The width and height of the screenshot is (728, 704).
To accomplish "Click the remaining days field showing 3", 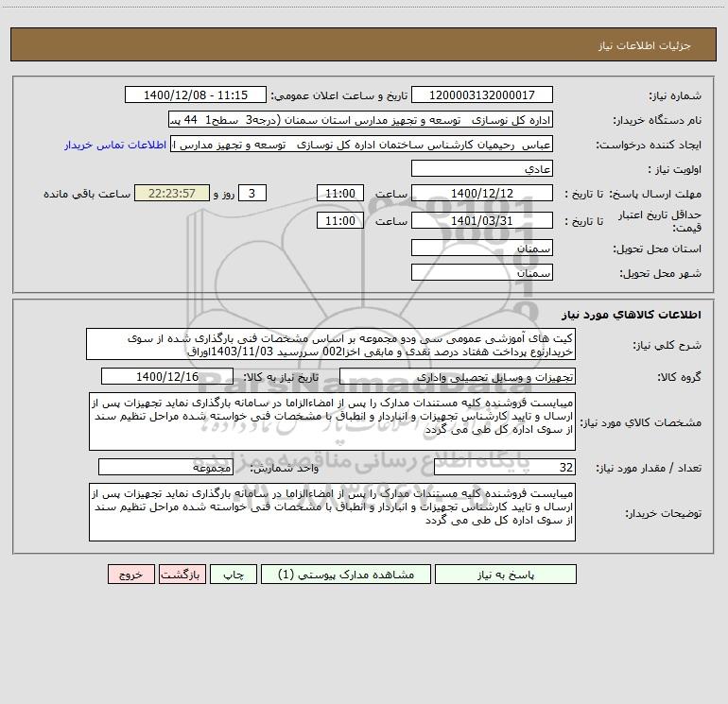I will tap(252, 193).
